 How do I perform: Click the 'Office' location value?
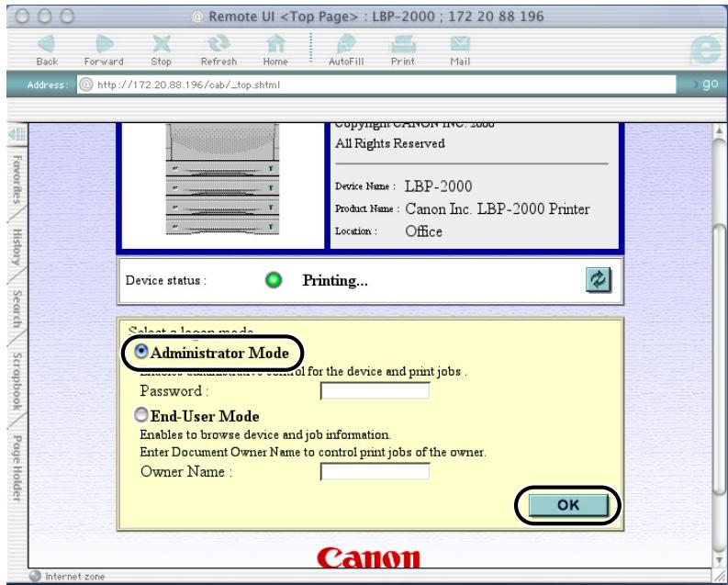(x=423, y=231)
